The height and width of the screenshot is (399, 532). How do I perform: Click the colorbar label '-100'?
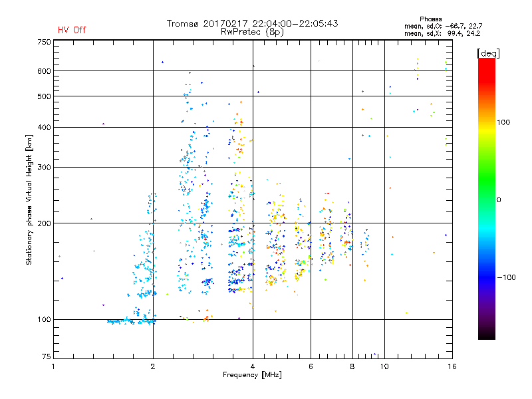[x=506, y=277]
